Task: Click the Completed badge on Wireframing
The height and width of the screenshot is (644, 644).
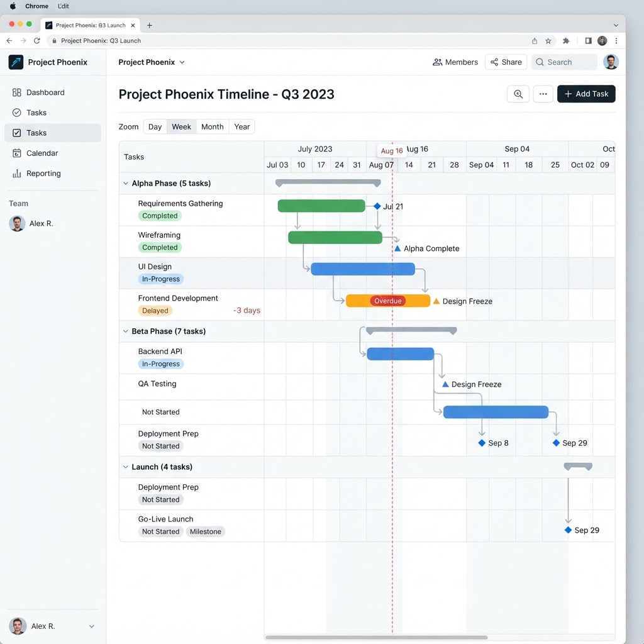Action: click(160, 247)
